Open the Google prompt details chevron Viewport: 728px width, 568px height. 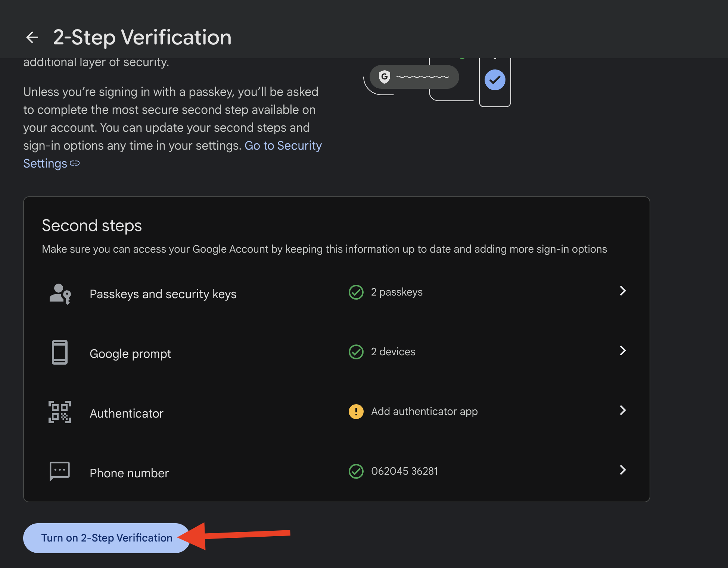623,351
